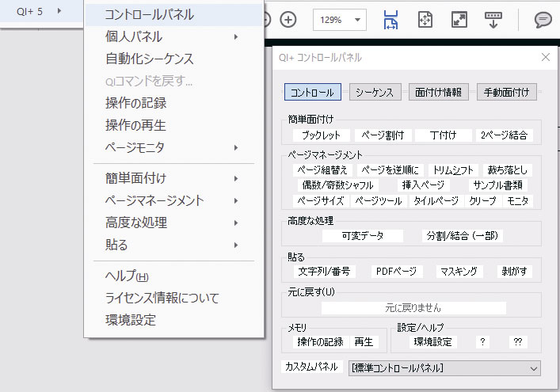This screenshot has width=560, height=392.
Task: Click the サンプル書類 button
Action: pos(498,185)
